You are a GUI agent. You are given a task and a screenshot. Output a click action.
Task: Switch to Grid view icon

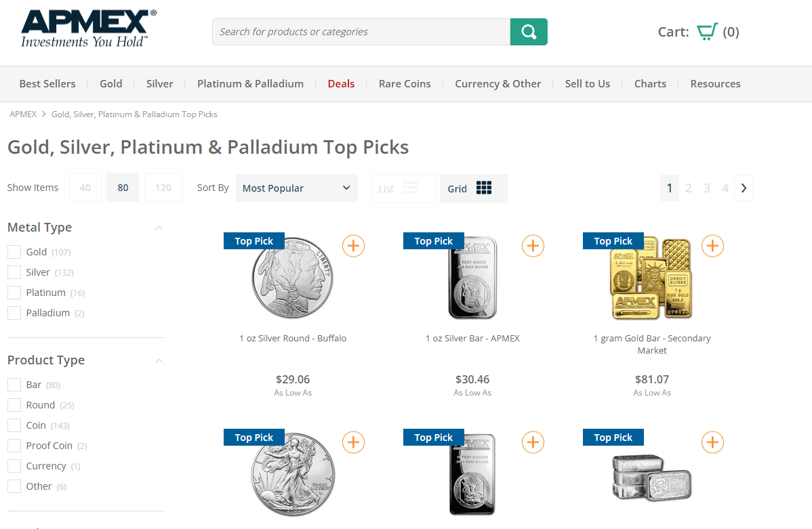click(x=484, y=188)
